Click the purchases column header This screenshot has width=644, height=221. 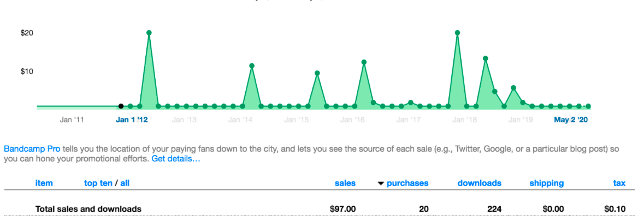(x=407, y=183)
